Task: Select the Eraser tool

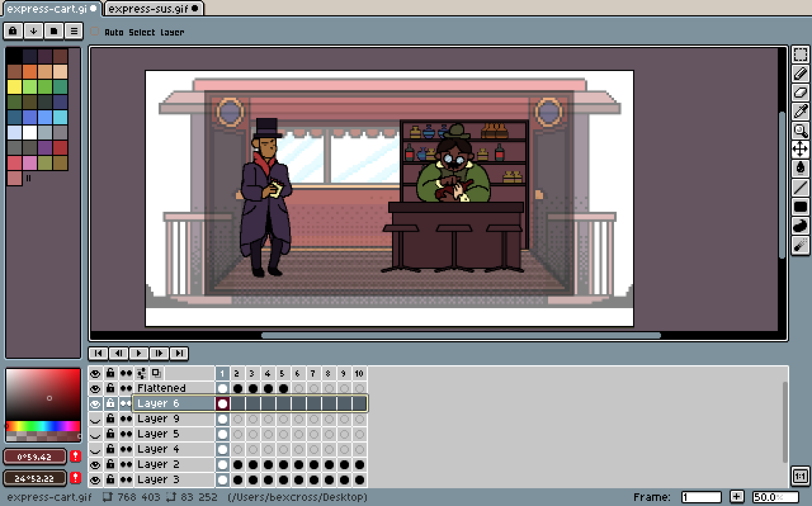Action: click(800, 92)
